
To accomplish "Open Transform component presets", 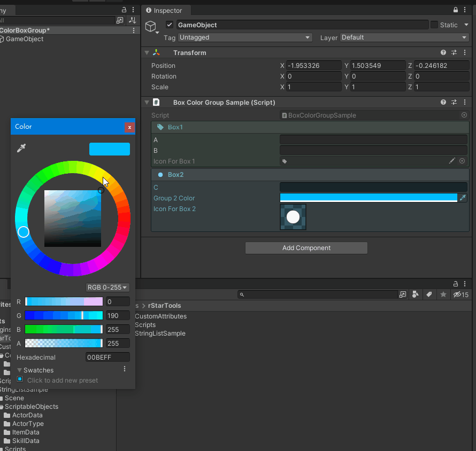I will click(x=454, y=52).
